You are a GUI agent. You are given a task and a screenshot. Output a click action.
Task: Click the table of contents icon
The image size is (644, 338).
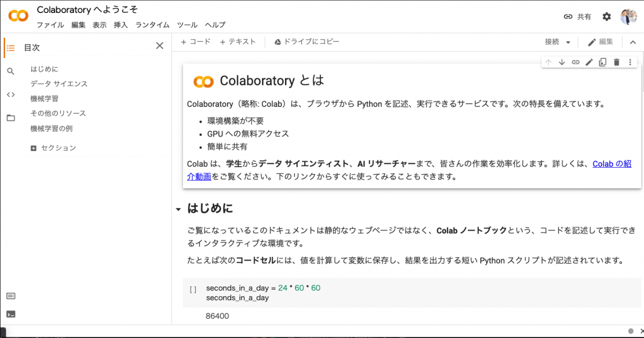click(11, 47)
